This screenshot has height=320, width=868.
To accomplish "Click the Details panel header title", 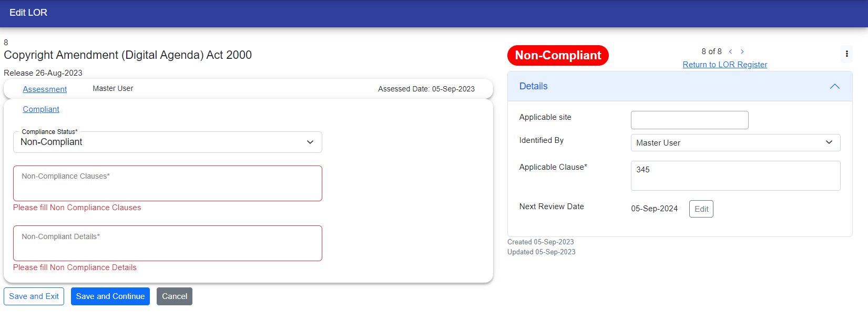I will [533, 86].
